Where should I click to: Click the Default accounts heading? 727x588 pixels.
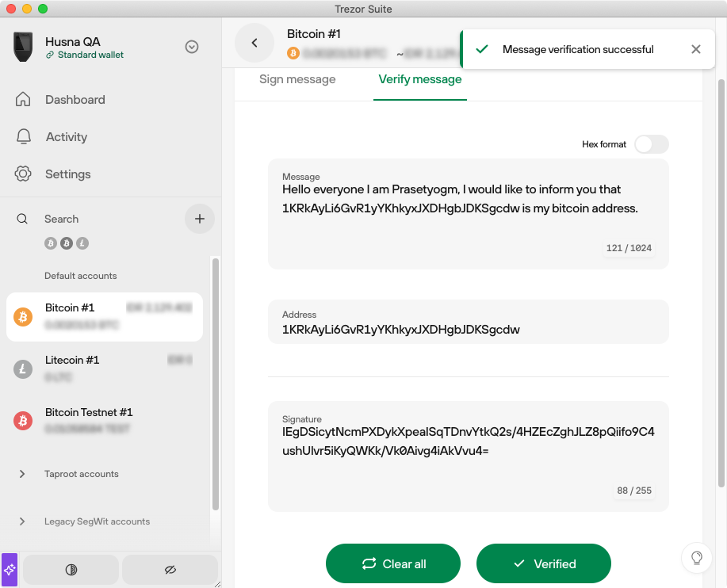point(81,276)
